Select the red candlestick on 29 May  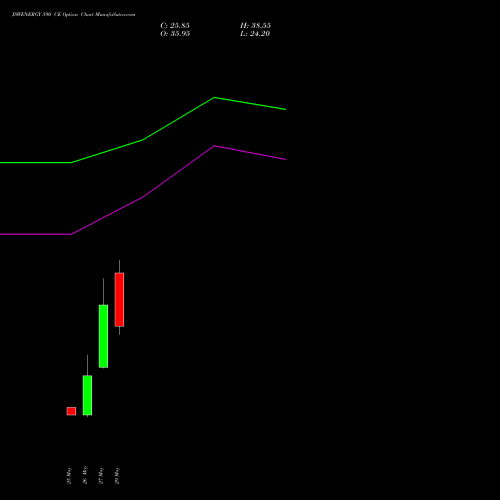[119, 299]
